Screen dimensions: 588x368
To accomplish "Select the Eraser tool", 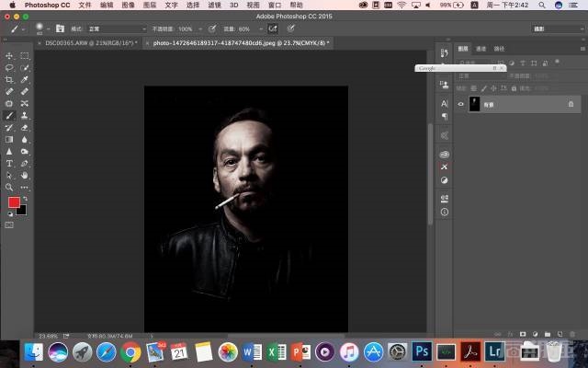I will [x=25, y=128].
